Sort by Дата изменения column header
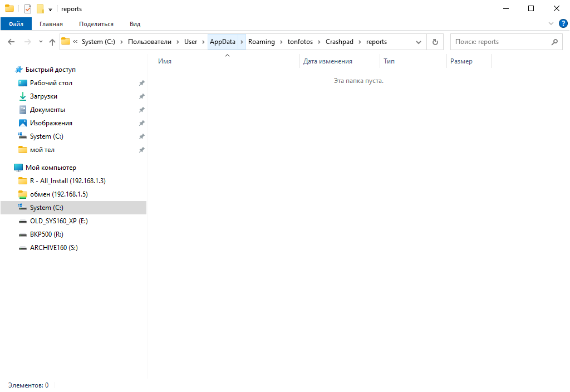The image size is (570, 392). [x=327, y=61]
